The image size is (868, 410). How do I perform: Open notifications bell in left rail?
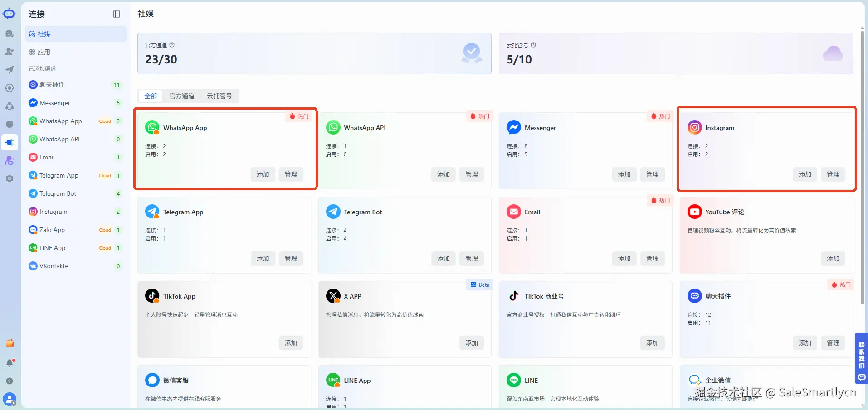point(10,362)
